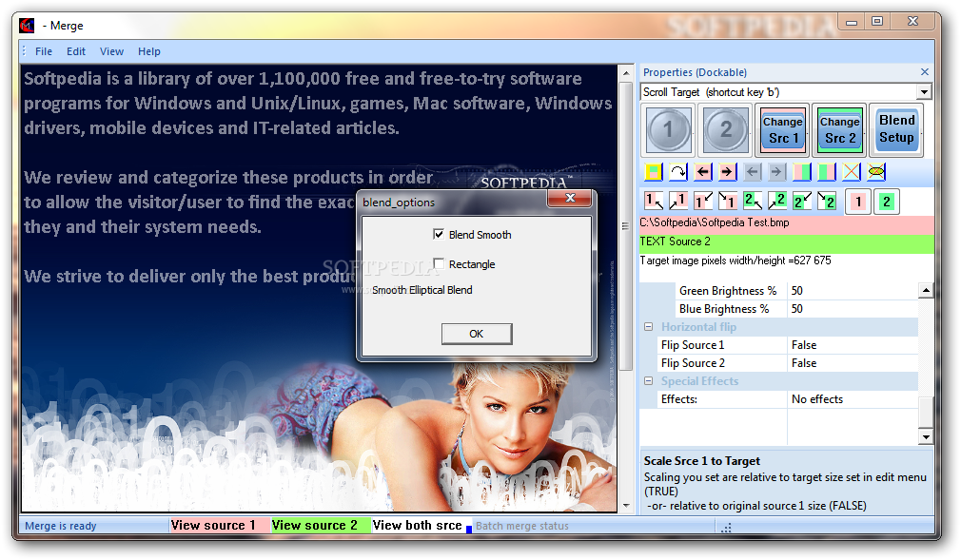Open the Edit menu
Viewport: 961px width, 560px height.
pyautogui.click(x=76, y=51)
